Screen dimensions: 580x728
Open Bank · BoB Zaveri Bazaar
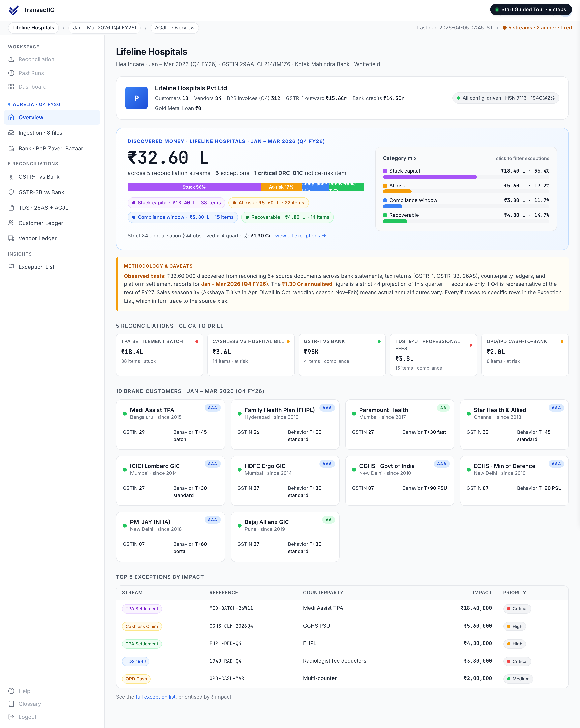tap(52, 149)
